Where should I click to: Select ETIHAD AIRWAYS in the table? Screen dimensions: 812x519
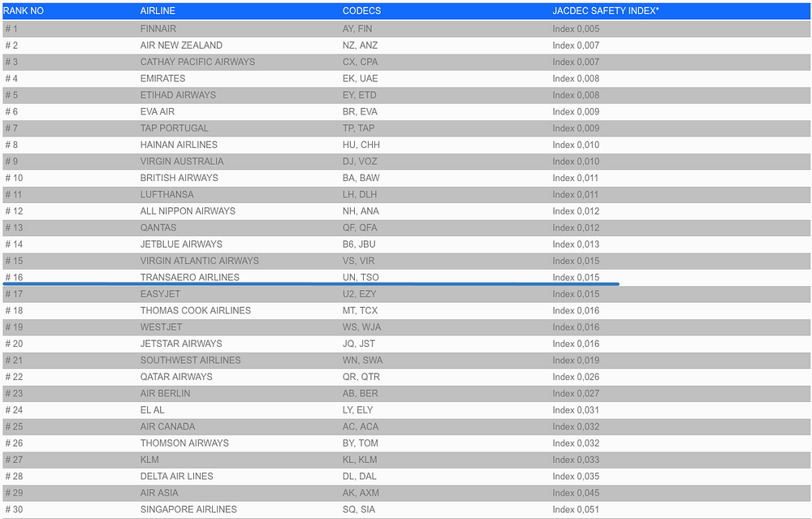pyautogui.click(x=178, y=95)
